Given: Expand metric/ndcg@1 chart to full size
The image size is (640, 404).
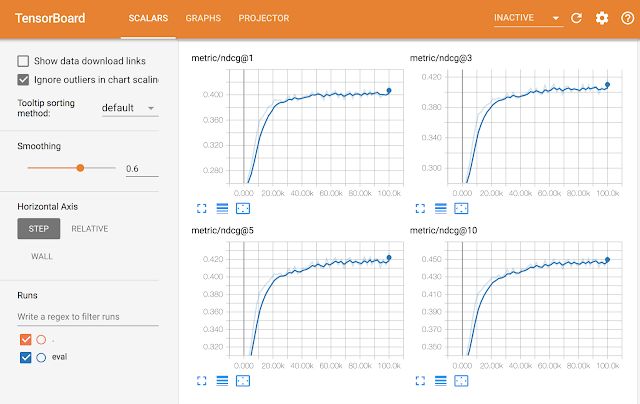Looking at the screenshot, I should pos(202,209).
